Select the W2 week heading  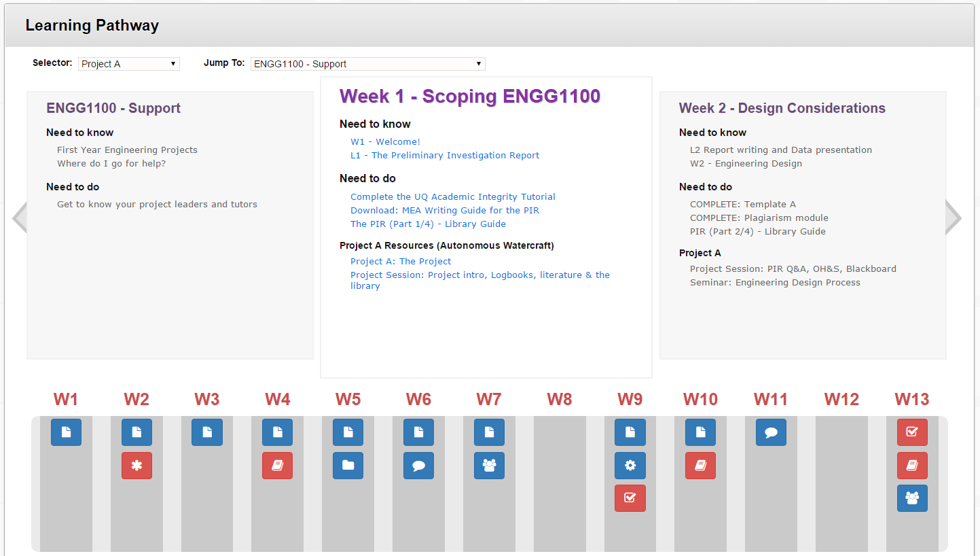(137, 399)
